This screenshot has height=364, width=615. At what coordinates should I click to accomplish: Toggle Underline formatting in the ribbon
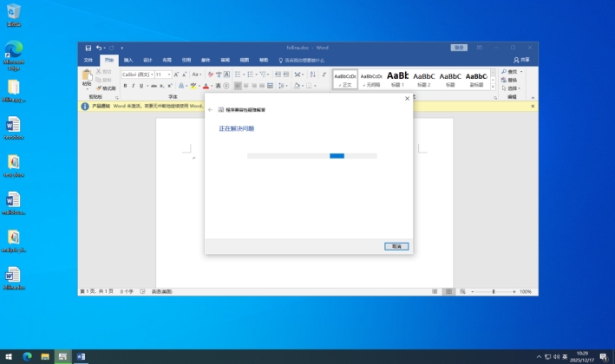143,86
